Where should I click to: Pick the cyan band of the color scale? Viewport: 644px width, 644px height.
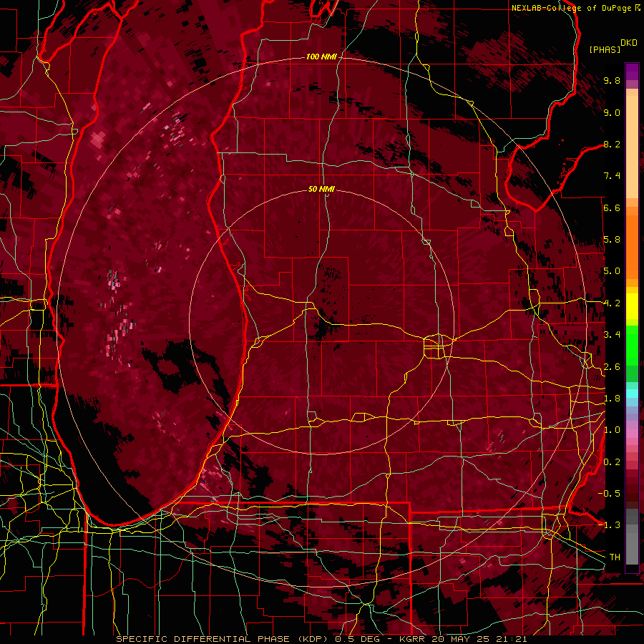coord(632,394)
